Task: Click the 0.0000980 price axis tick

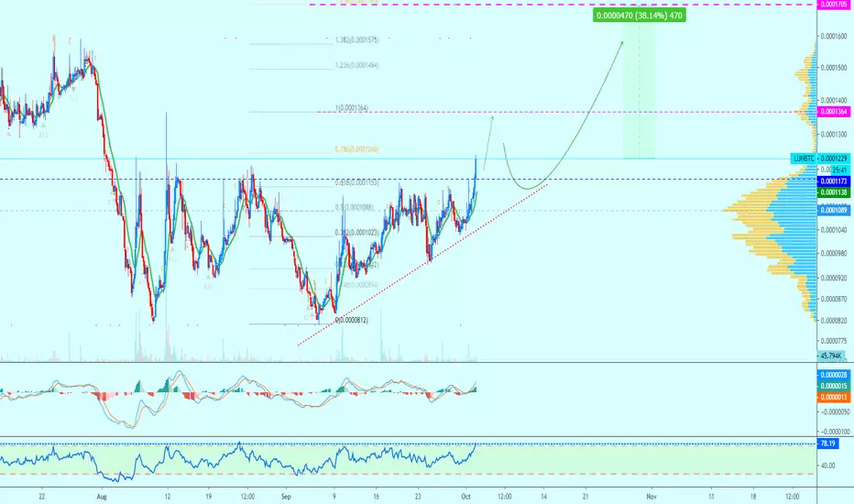Action: (x=834, y=253)
